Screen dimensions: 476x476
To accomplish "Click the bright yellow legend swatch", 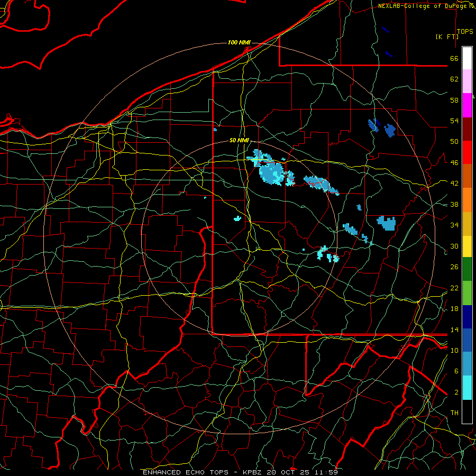I will [x=467, y=246].
